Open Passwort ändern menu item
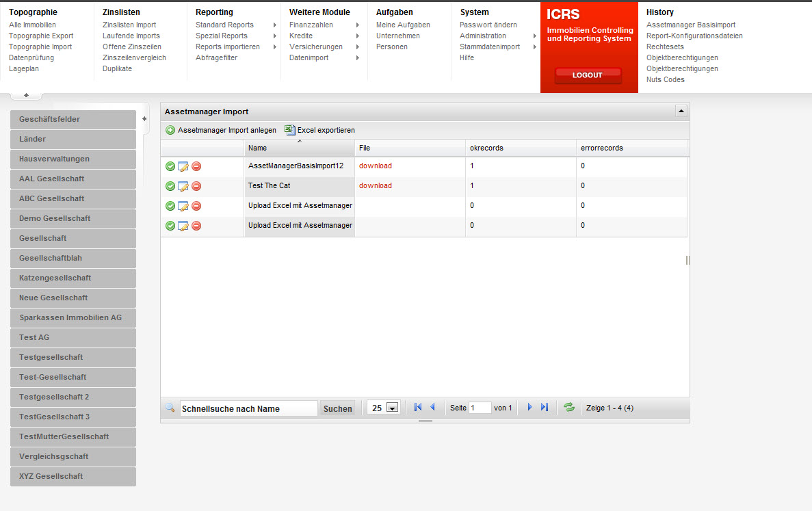Image resolution: width=812 pixels, height=511 pixels. 488,25
